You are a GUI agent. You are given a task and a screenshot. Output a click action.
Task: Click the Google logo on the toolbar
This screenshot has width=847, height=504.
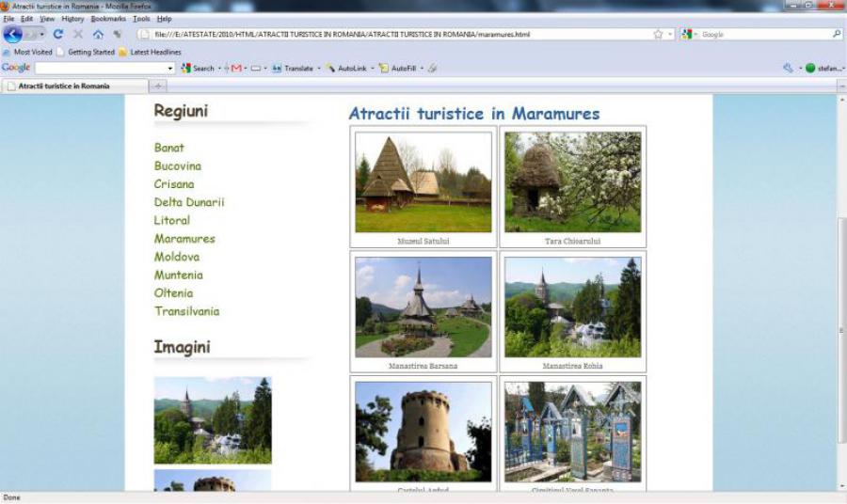coord(16,68)
